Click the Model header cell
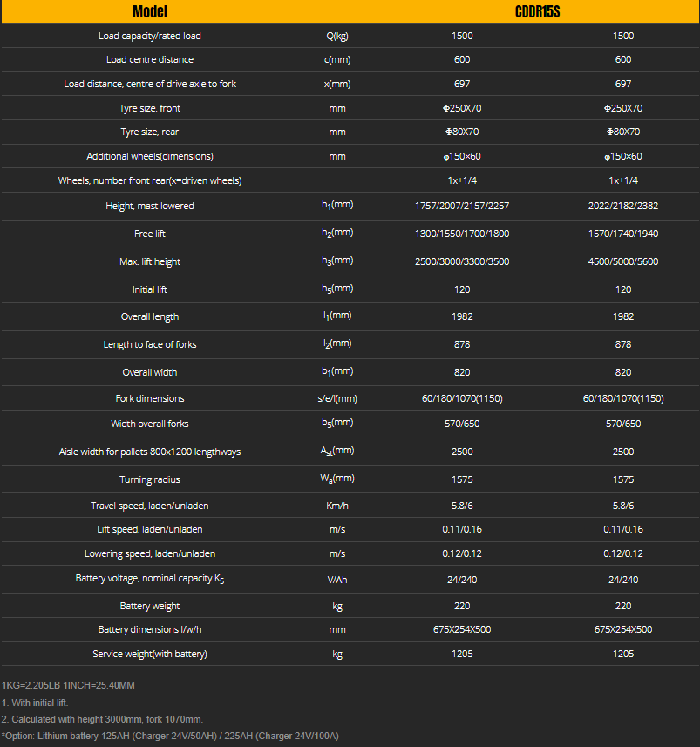Screen dimensions: 700x747 pyautogui.click(x=150, y=11)
